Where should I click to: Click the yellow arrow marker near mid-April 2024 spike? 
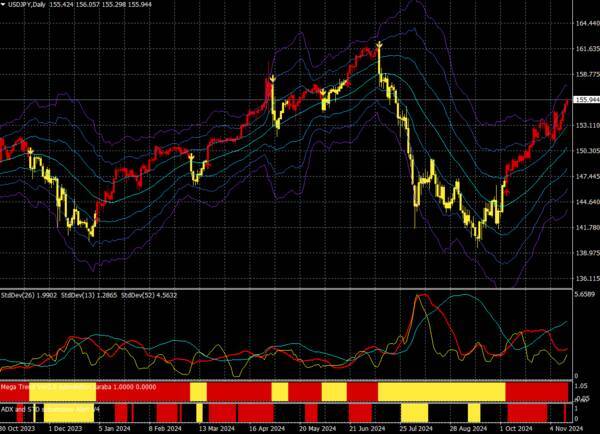tap(272, 77)
